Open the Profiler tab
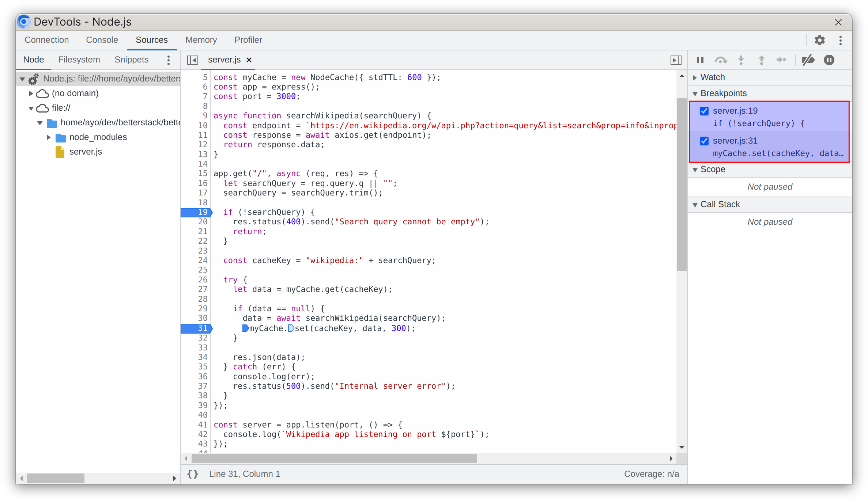 [248, 40]
